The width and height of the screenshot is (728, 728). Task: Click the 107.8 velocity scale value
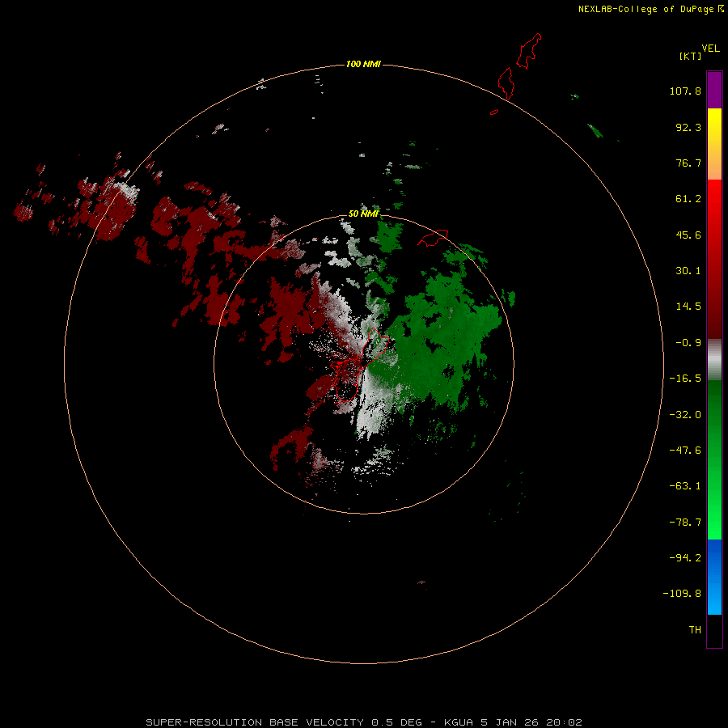pyautogui.click(x=685, y=91)
